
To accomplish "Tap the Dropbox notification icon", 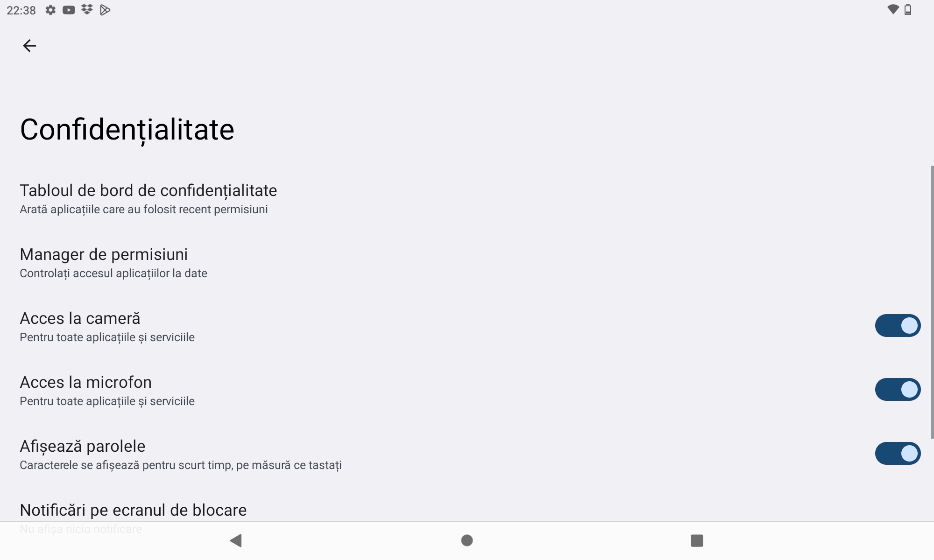I will tap(87, 10).
